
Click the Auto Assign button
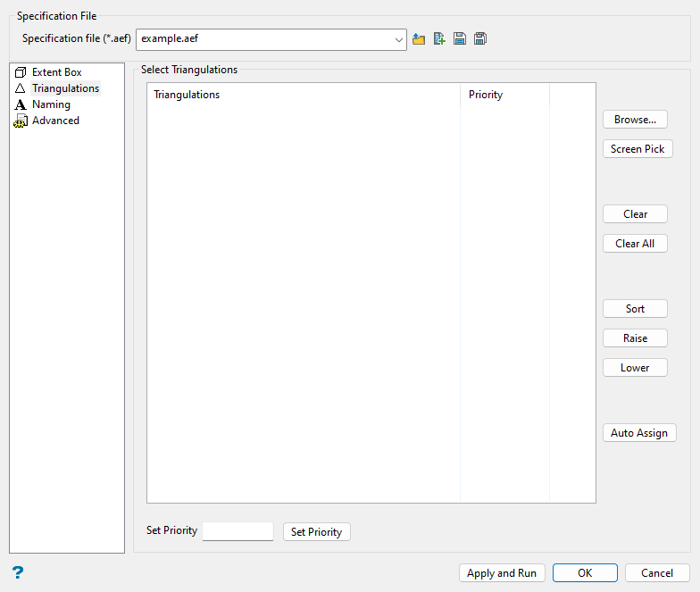(639, 433)
